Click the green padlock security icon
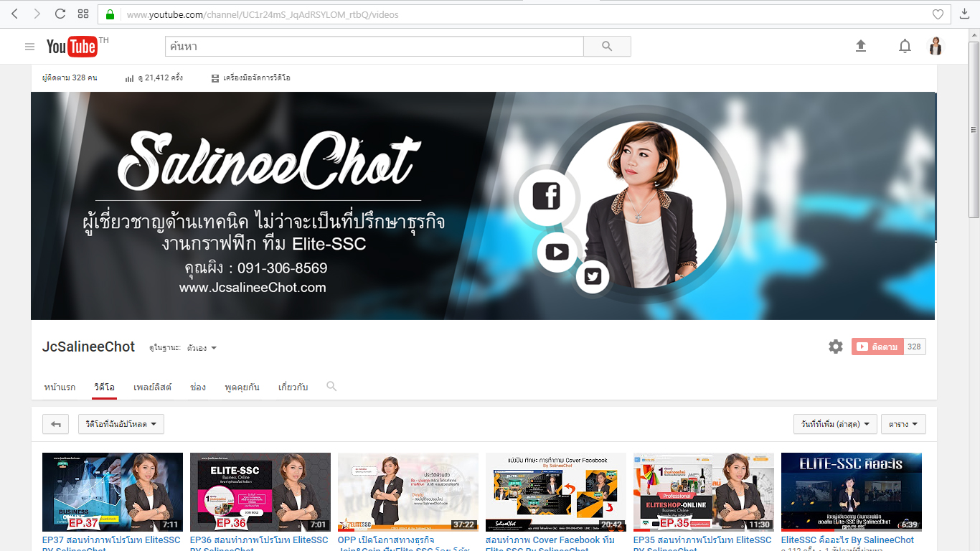Viewport: 980px width, 551px height. pos(110,14)
